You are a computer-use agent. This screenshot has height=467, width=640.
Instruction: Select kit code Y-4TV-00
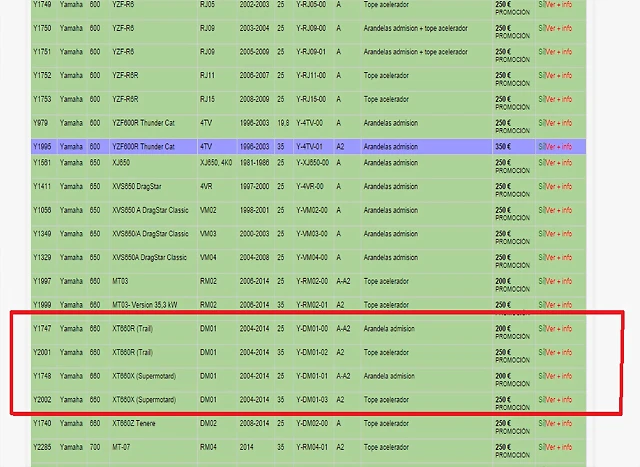(x=309, y=123)
